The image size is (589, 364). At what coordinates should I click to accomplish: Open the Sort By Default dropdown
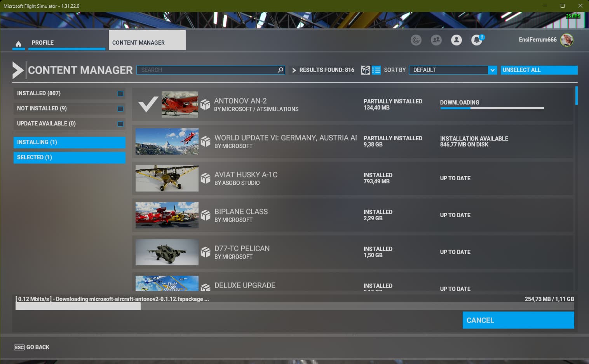(x=453, y=70)
